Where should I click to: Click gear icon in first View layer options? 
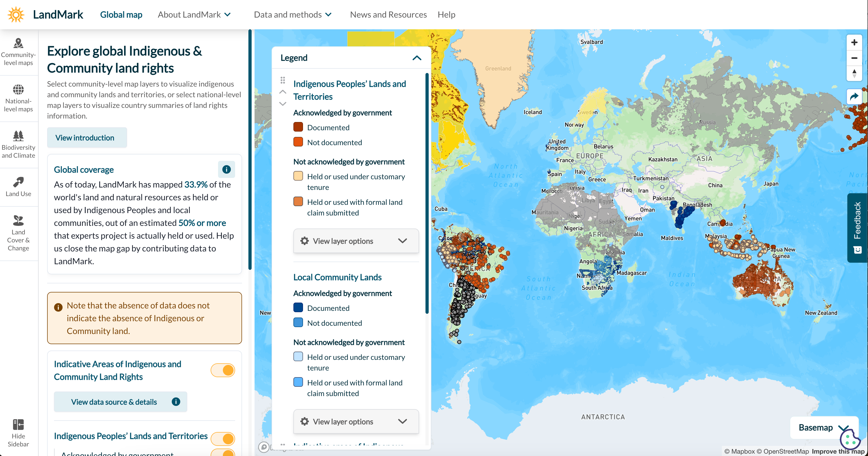[305, 241]
